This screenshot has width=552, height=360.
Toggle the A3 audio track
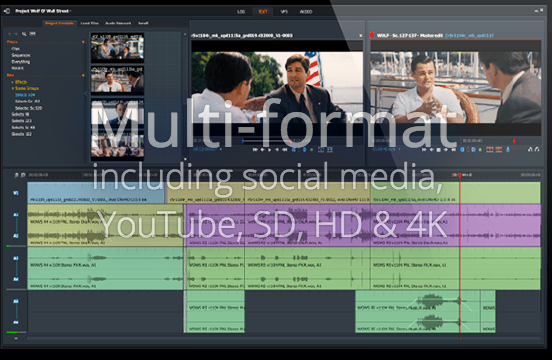[x=16, y=258]
